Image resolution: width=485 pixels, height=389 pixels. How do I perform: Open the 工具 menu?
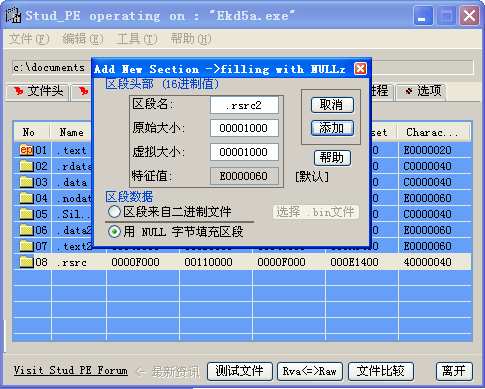137,39
